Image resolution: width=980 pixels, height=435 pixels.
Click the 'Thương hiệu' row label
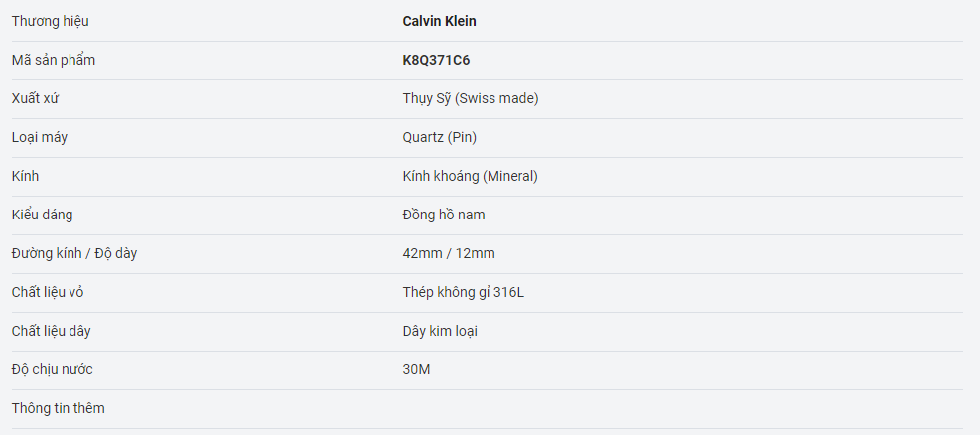[x=57, y=21]
